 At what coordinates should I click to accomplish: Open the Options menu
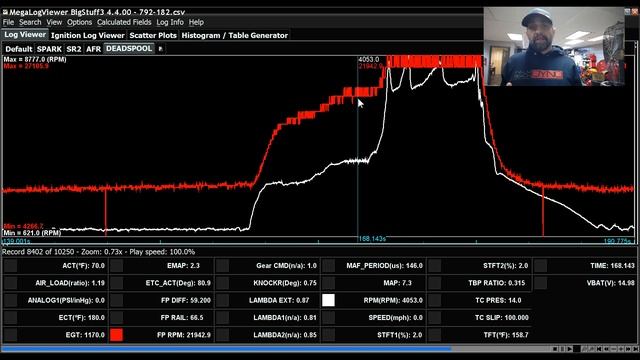[x=80, y=22]
